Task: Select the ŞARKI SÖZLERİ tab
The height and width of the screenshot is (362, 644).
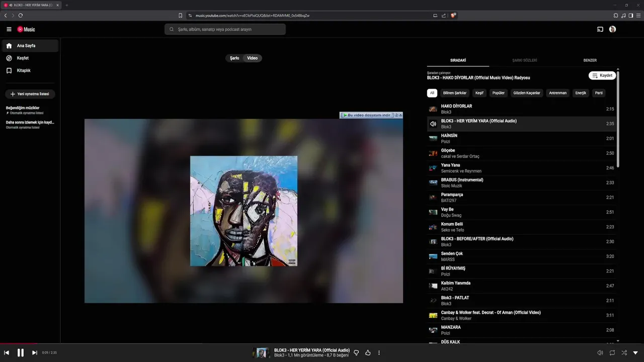Action: point(524,60)
